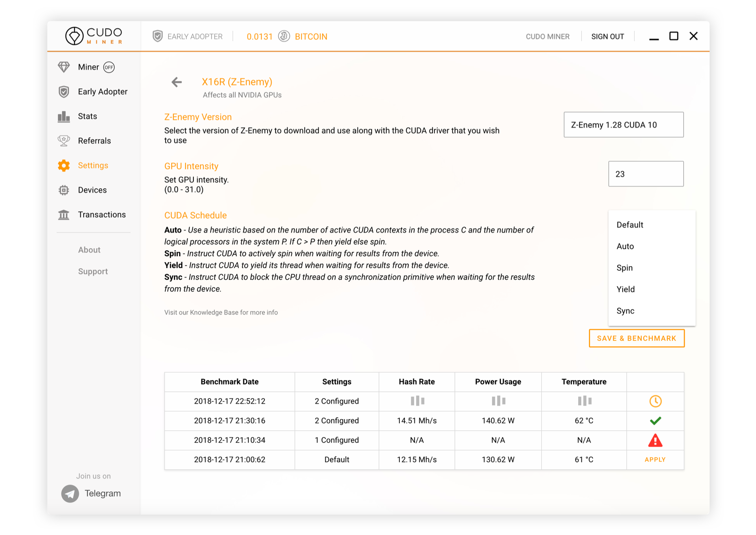
Task: Click loading bars in Hash Rate column
Action: point(417,401)
